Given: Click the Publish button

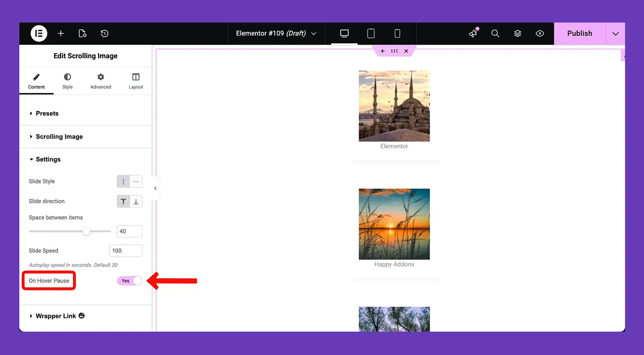Looking at the screenshot, I should coord(580,33).
